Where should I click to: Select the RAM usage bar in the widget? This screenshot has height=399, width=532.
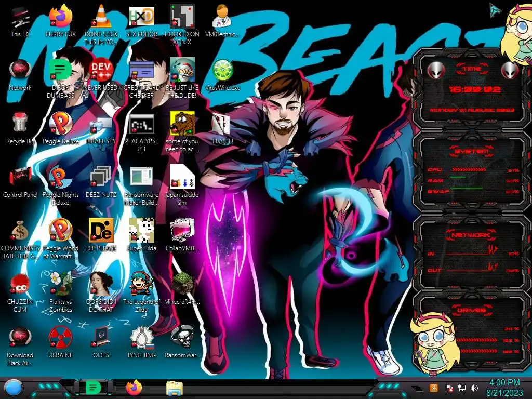point(458,177)
